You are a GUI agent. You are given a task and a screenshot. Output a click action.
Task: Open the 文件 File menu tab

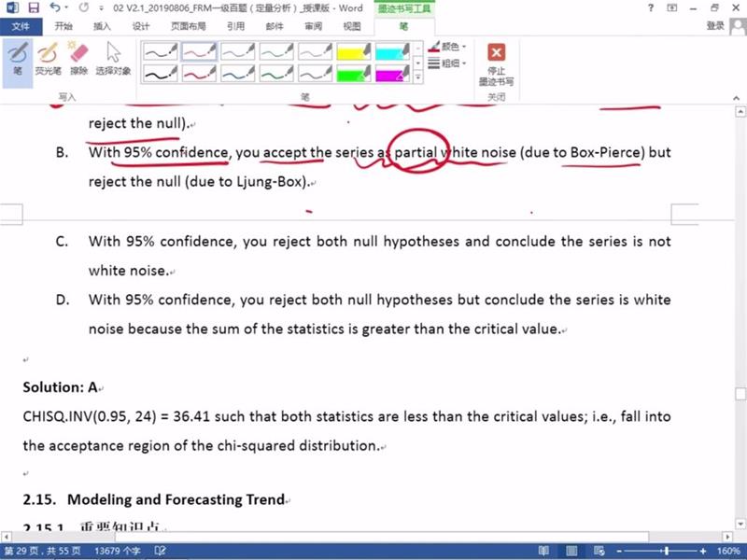coord(21,26)
